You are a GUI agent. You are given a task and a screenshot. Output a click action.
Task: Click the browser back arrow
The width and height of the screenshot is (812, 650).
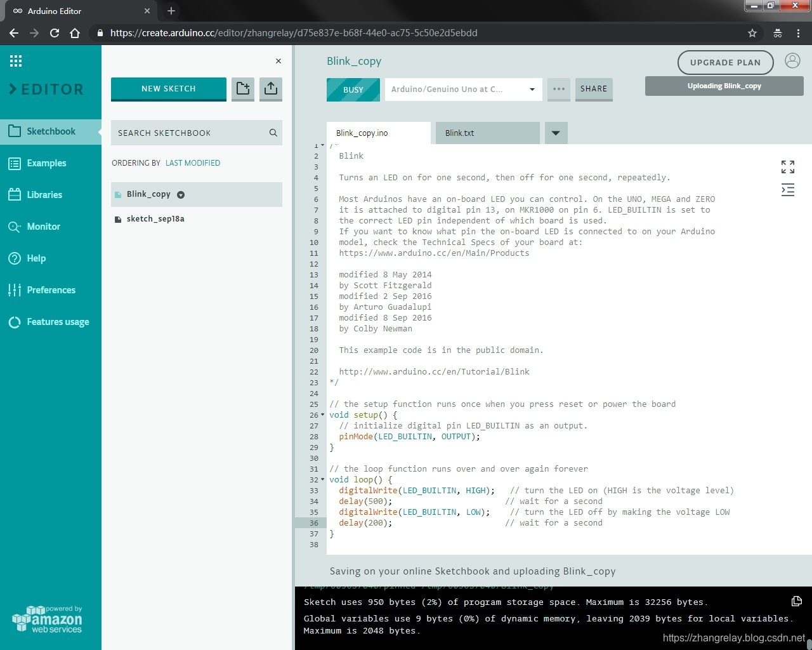tap(14, 33)
